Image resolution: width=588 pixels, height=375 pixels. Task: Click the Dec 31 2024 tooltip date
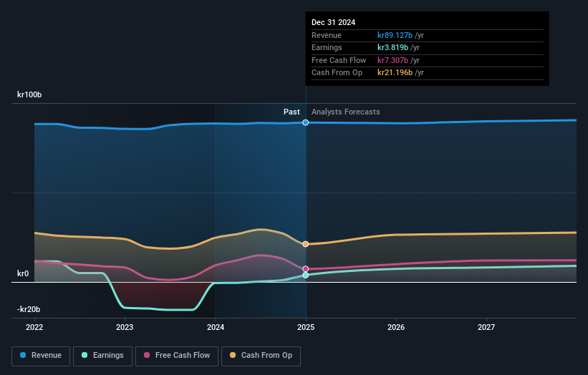[x=333, y=22]
